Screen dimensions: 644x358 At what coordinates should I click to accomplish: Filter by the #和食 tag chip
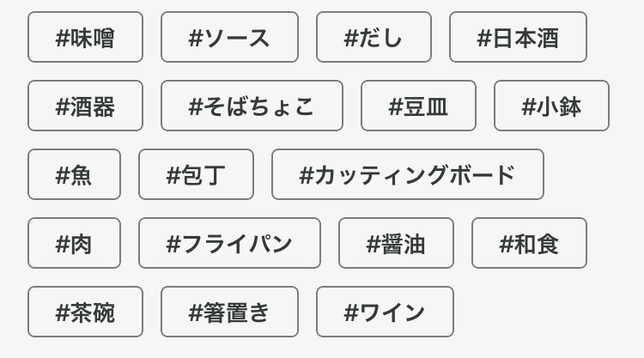pyautogui.click(x=529, y=244)
